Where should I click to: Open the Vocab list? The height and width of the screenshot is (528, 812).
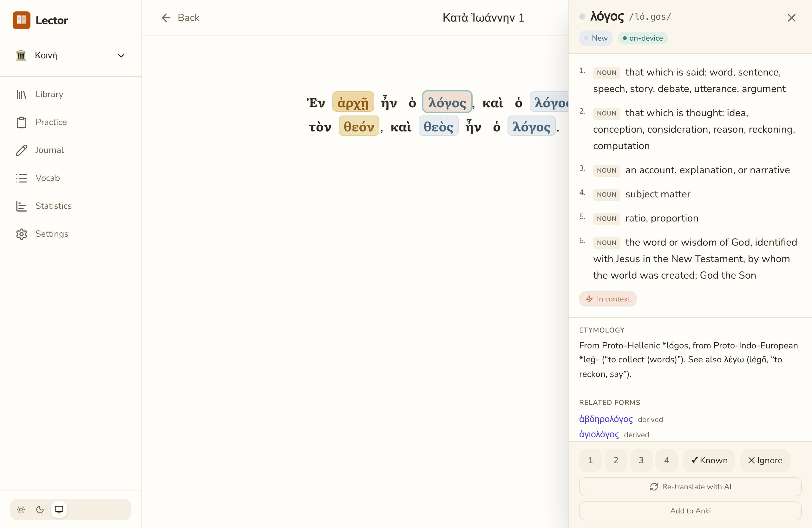(71, 178)
